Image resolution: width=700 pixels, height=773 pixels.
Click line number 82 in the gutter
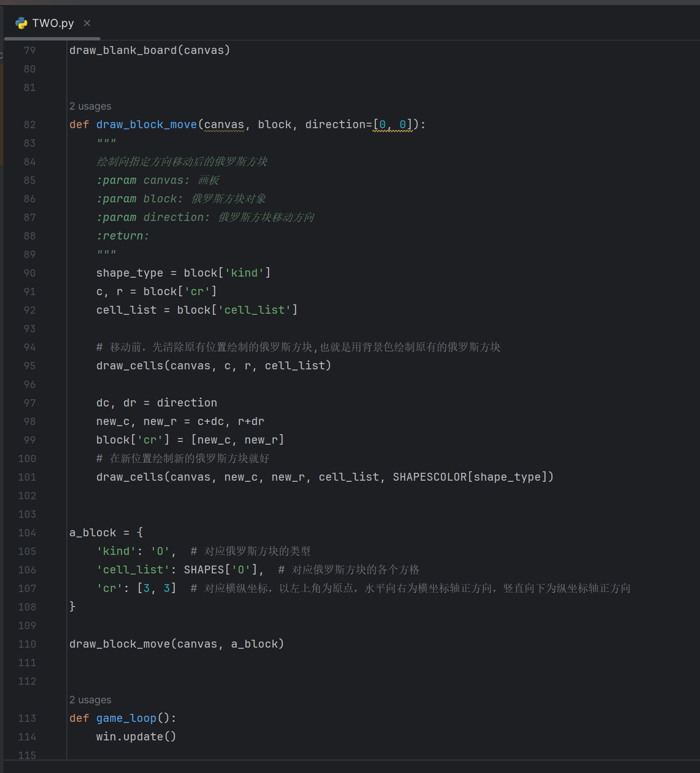click(30, 125)
